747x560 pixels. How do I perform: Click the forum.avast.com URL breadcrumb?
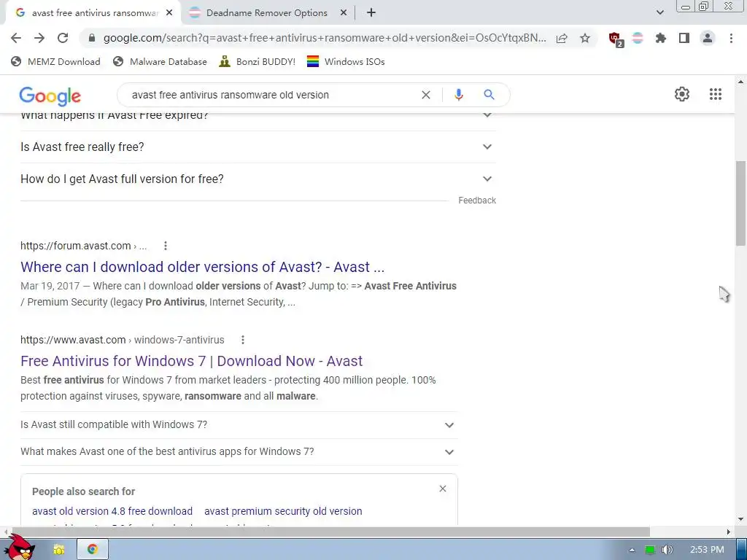point(83,246)
